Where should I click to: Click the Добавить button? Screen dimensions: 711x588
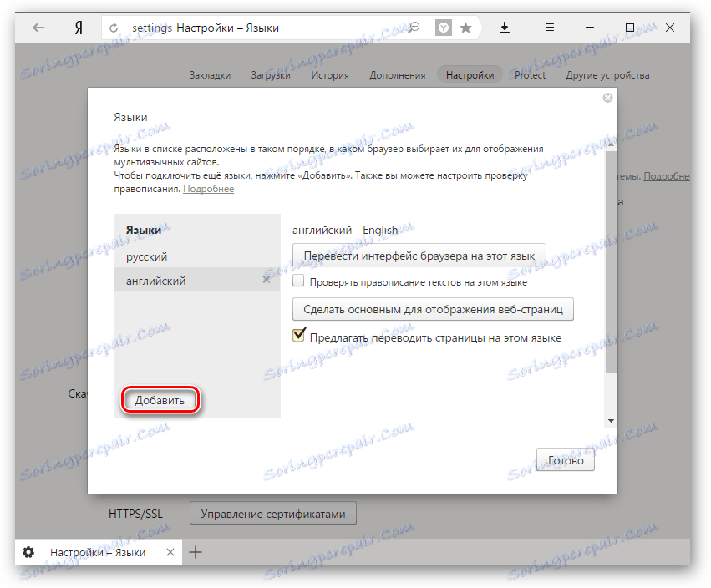pyautogui.click(x=160, y=400)
